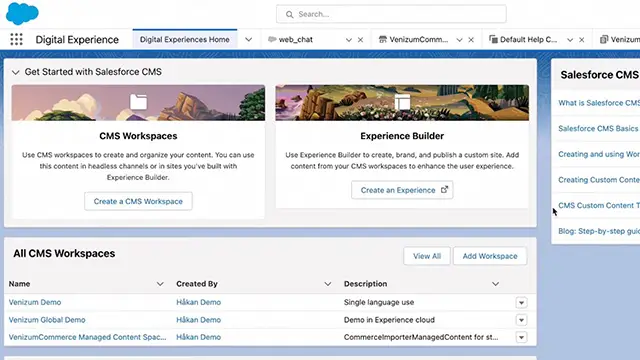Open Creating and using Wor… link
Screen dimensions: 640x360
pyautogui.click(x=599, y=154)
